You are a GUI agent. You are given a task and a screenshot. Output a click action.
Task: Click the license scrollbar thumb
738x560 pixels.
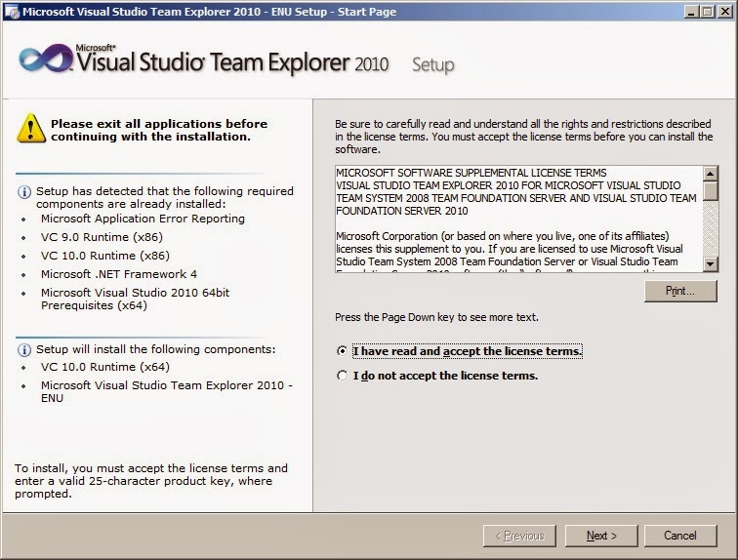711,191
